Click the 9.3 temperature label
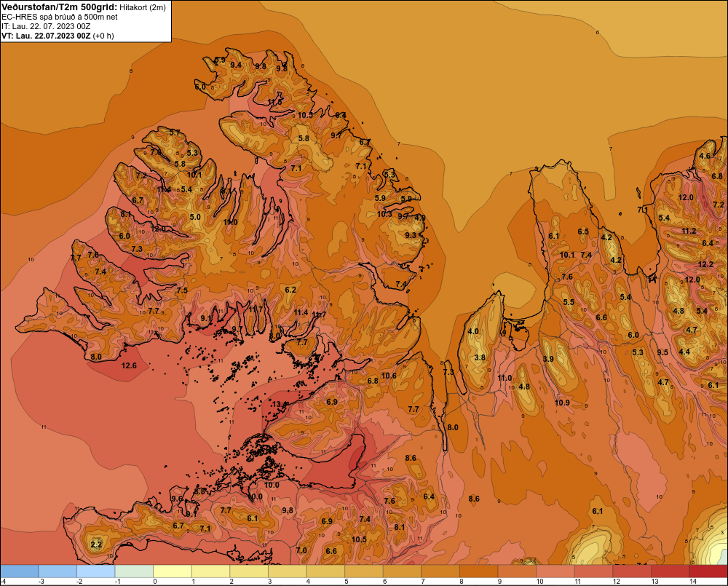The width and height of the screenshot is (728, 586). click(x=411, y=235)
